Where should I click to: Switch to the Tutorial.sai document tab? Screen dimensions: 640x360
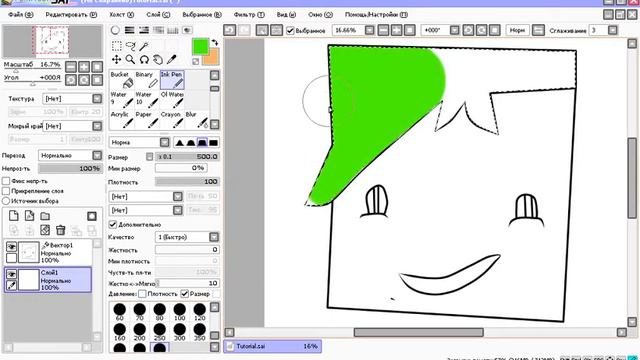[x=273, y=346]
